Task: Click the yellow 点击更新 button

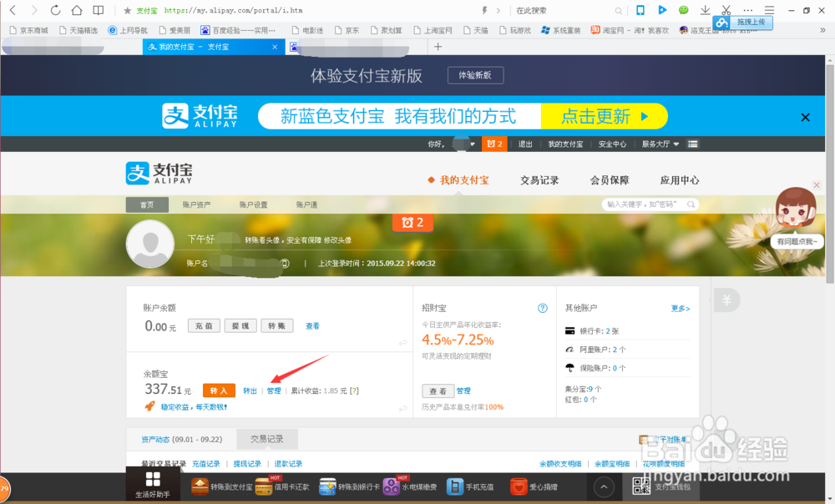Action: point(604,116)
